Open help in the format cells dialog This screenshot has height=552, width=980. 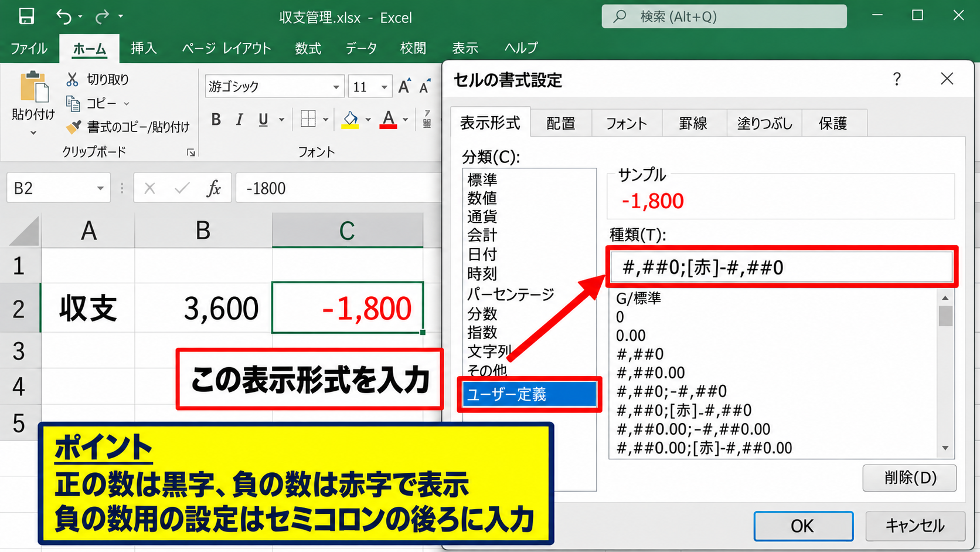pyautogui.click(x=897, y=79)
